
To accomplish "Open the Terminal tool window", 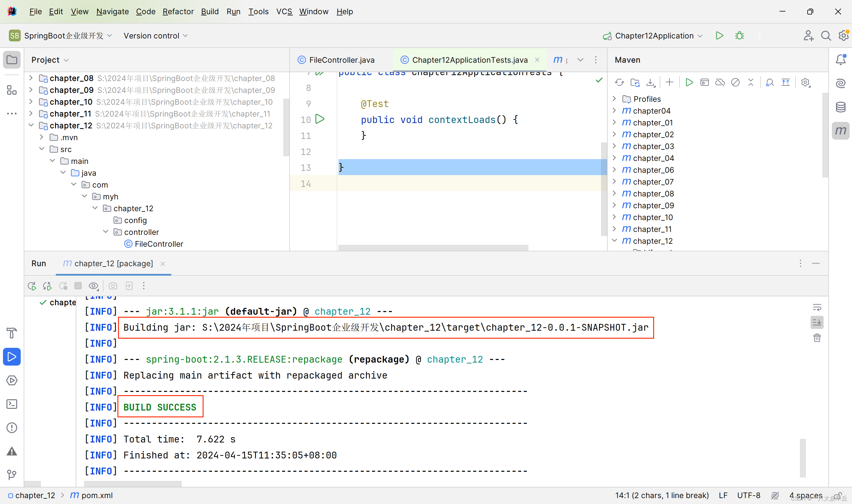I will tap(12, 404).
